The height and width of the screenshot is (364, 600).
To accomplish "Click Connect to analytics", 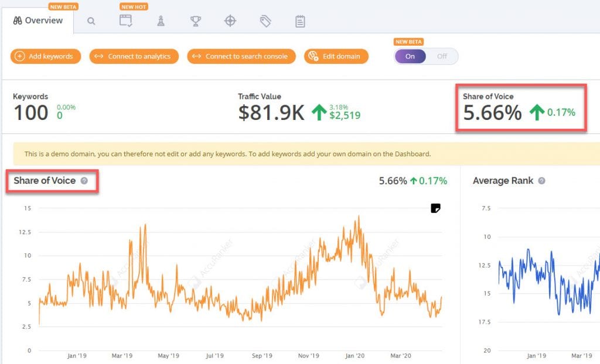I will [x=134, y=56].
